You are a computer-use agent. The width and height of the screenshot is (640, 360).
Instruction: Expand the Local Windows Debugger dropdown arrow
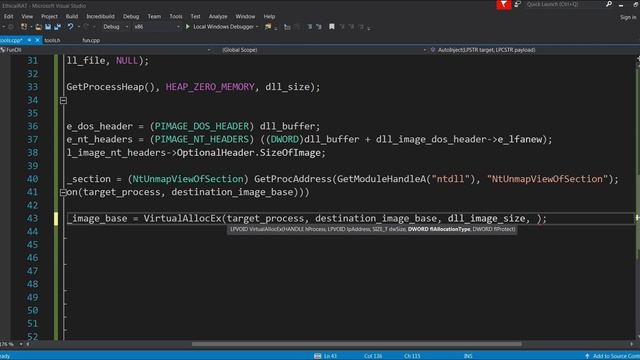tap(257, 27)
